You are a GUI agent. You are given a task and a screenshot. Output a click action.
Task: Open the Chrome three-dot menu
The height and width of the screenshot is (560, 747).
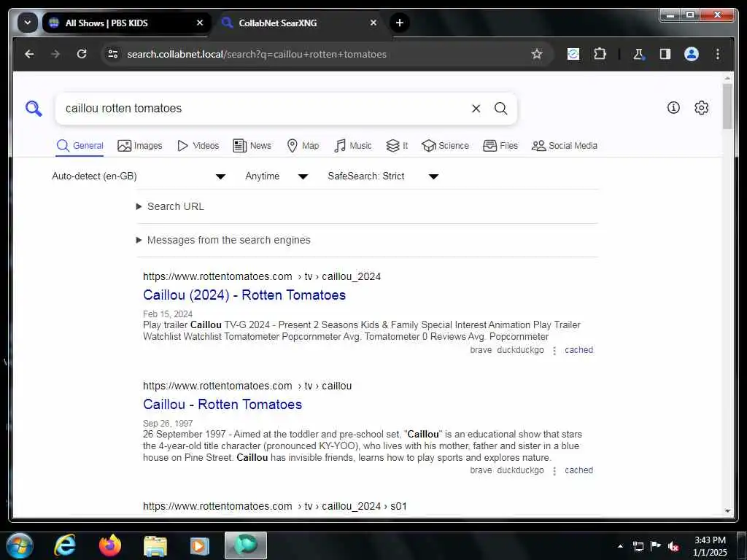click(x=718, y=54)
